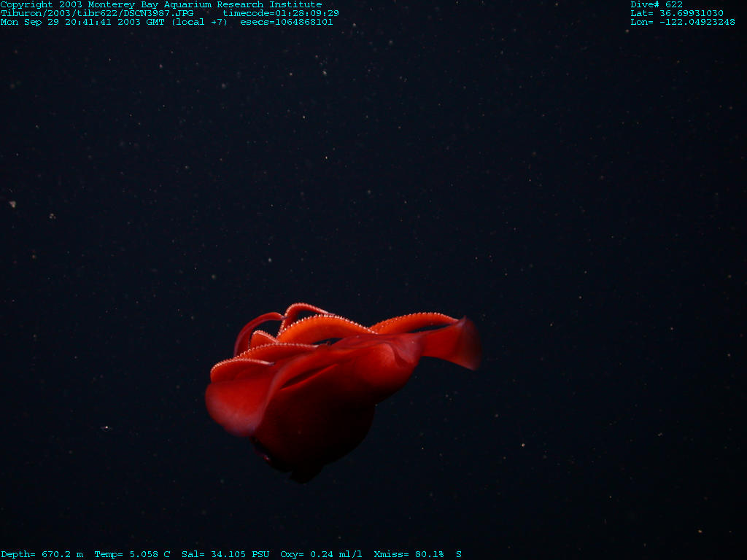Click the timecode=01:28:09:29 overlay
The width and height of the screenshot is (747, 560).
(x=281, y=13)
